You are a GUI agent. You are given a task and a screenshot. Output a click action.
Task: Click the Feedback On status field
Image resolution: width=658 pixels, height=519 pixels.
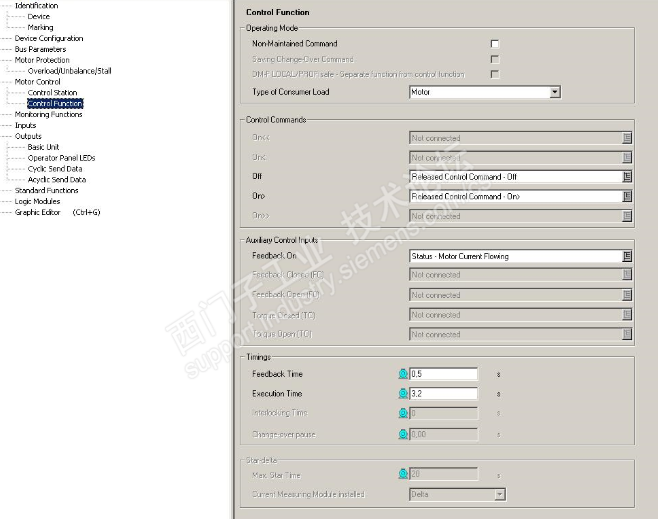[514, 256]
